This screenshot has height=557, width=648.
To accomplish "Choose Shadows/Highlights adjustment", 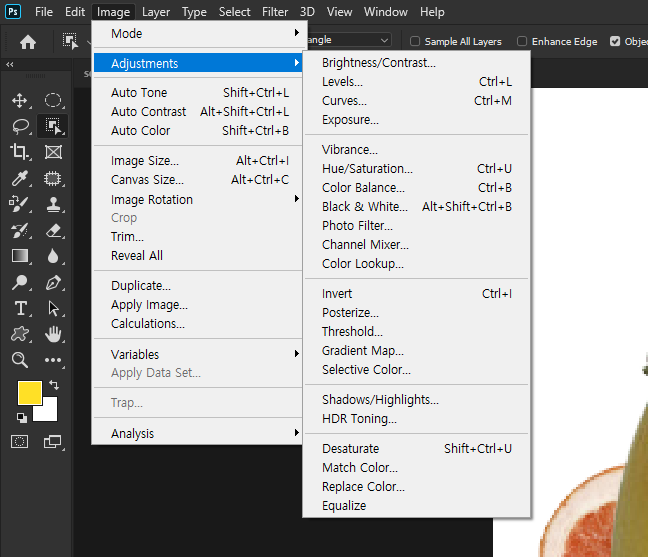I will (417, 400).
